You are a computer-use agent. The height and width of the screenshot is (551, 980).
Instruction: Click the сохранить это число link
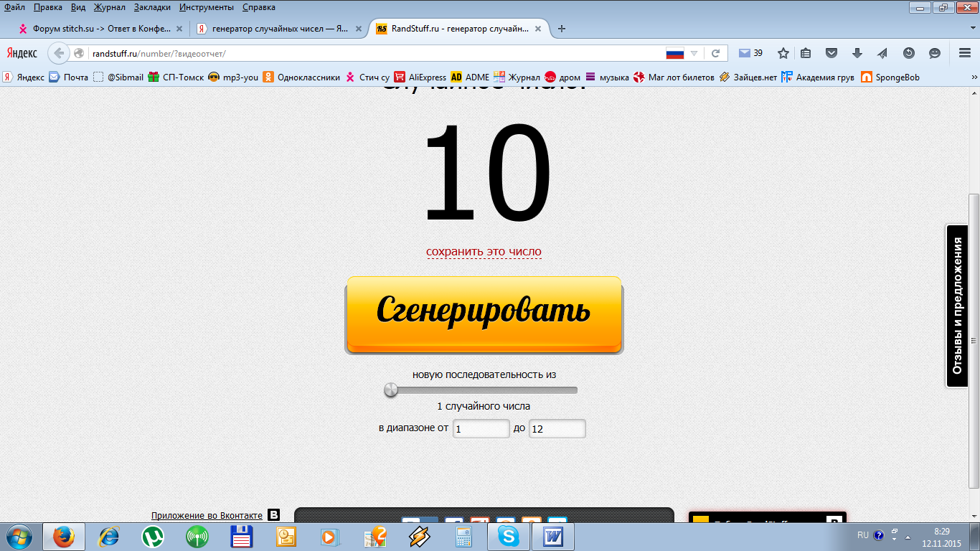coord(484,252)
